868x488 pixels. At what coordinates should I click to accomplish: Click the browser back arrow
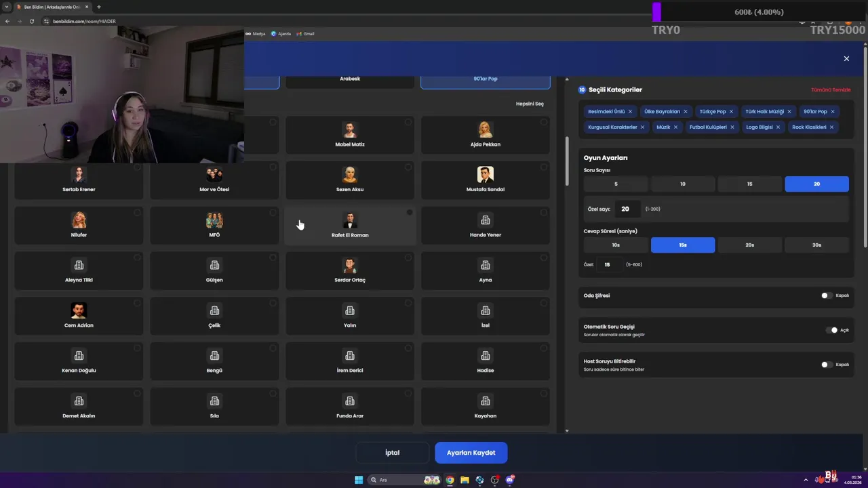(x=7, y=21)
